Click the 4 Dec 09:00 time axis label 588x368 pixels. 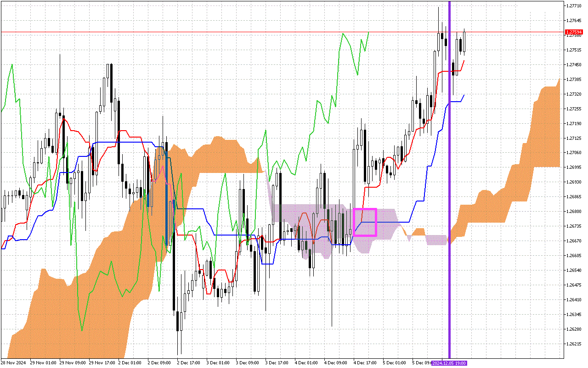coord(336,363)
